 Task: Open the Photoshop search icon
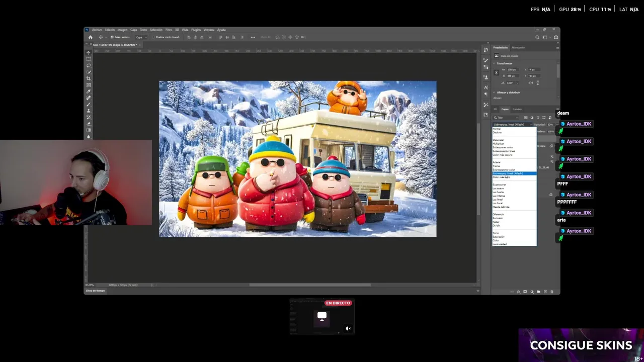[537, 37]
